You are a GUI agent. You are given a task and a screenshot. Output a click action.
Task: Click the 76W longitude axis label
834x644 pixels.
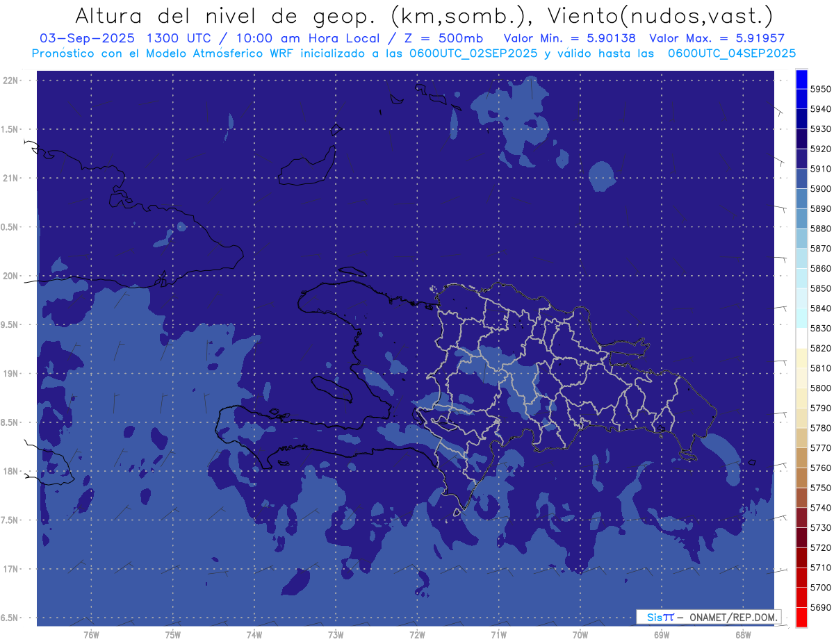coord(91,634)
